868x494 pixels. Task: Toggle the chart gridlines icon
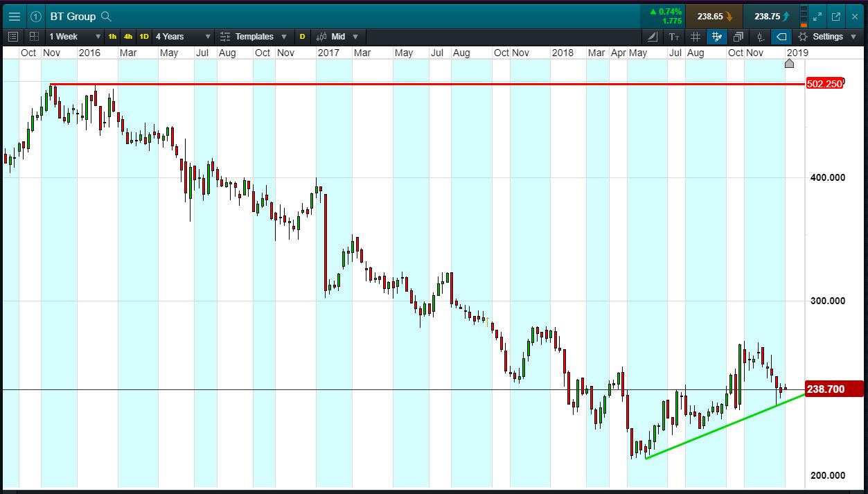[696, 37]
